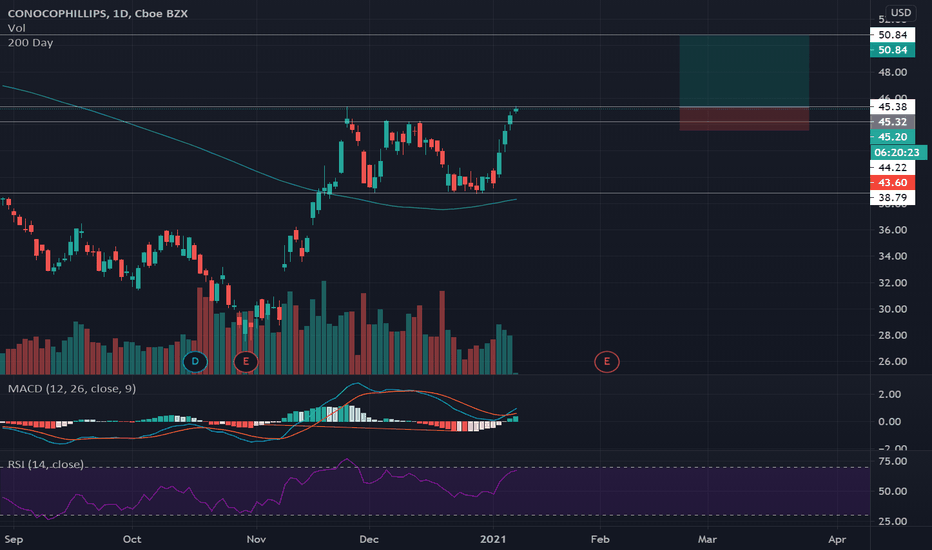
Task: Open the USD currency selector
Action: point(900,12)
